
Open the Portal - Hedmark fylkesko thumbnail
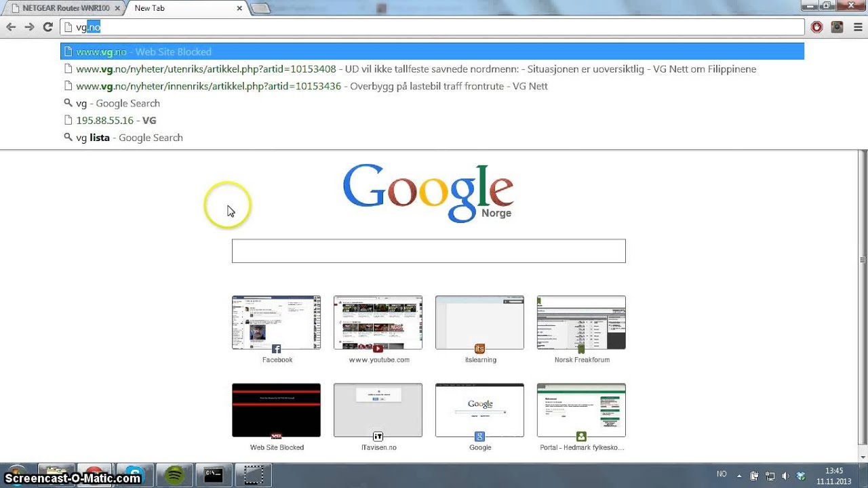click(x=581, y=410)
